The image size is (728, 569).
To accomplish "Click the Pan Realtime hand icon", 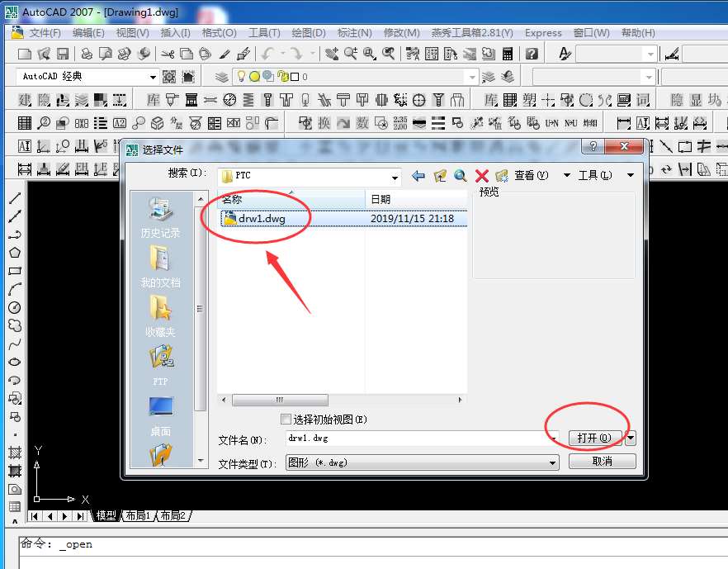I will click(x=332, y=54).
